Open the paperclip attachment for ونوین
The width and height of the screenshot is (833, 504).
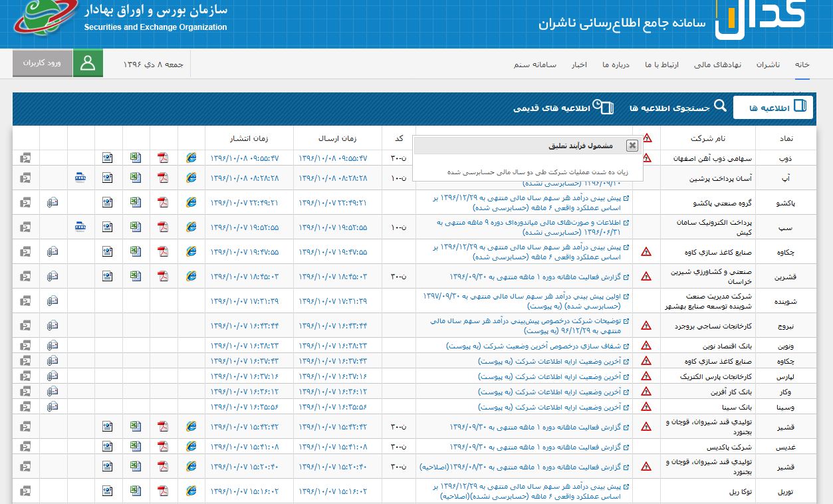[53, 346]
